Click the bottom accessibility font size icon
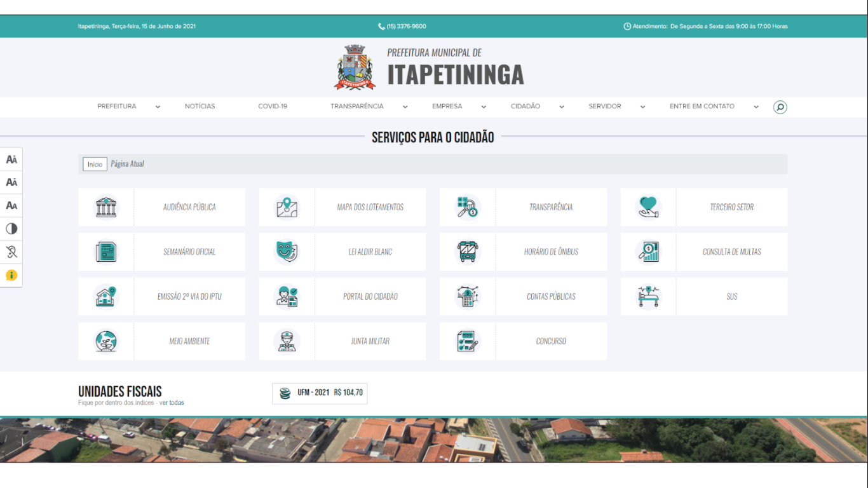 [x=11, y=206]
